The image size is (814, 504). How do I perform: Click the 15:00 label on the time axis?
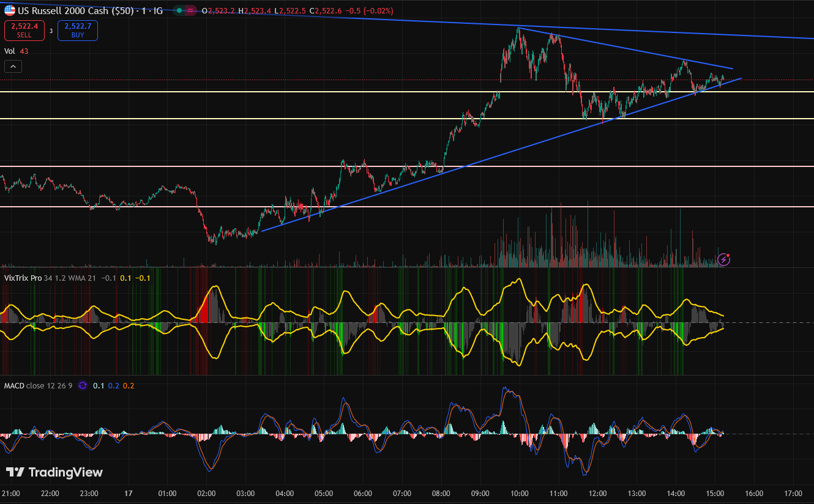(715, 493)
